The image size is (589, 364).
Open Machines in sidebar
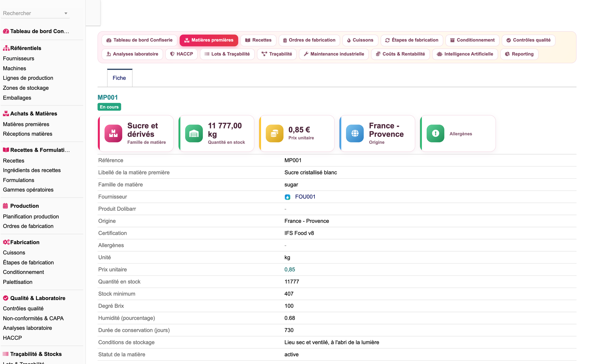15,68
